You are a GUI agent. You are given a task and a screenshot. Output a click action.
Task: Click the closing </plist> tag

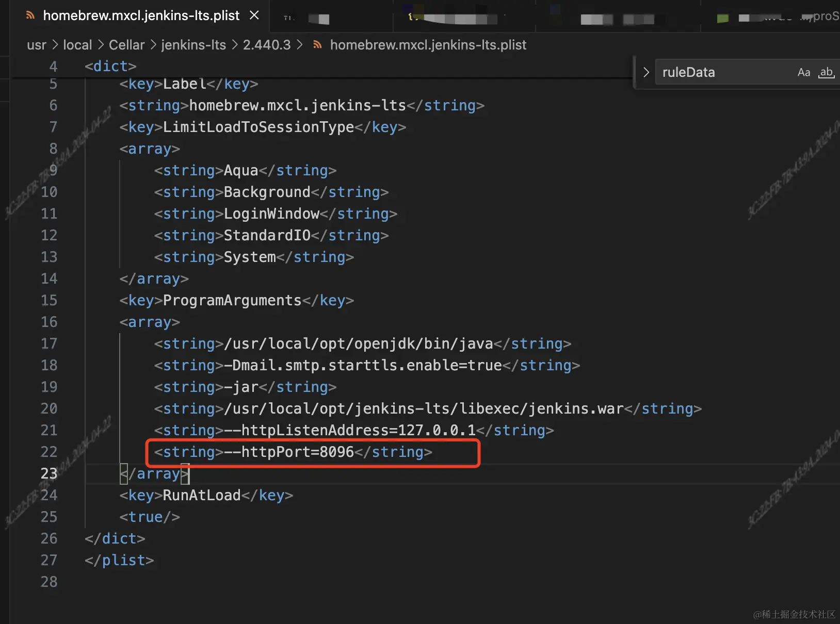point(119,560)
